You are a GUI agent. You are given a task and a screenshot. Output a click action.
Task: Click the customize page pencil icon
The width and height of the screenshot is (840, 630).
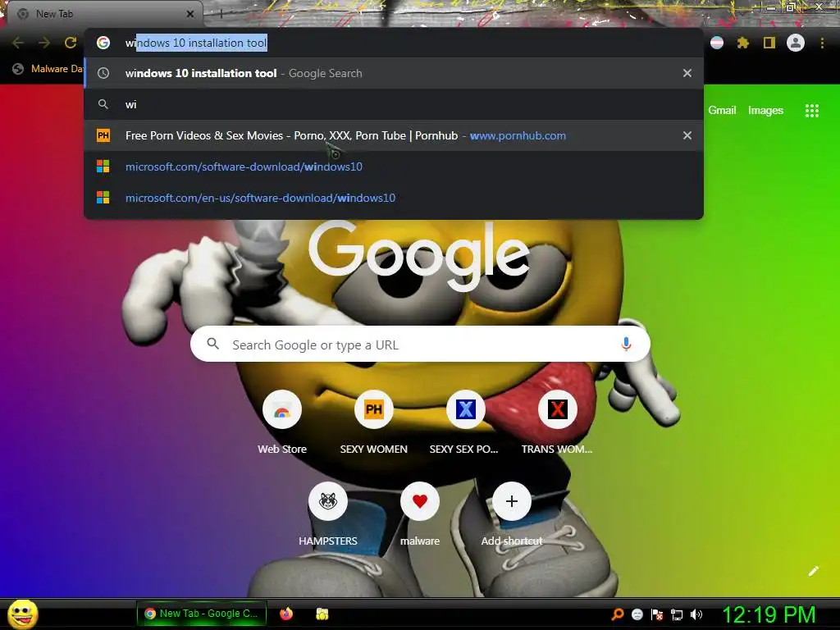pos(813,571)
